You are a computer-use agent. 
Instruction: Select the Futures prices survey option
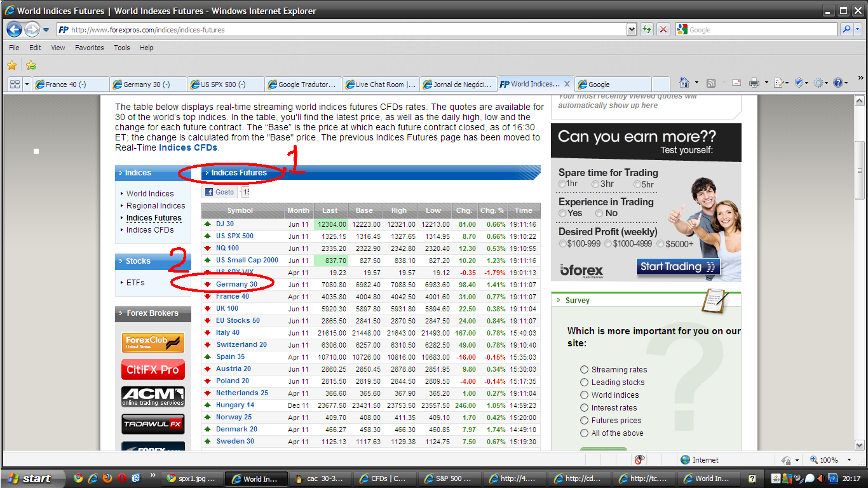pyautogui.click(x=585, y=421)
